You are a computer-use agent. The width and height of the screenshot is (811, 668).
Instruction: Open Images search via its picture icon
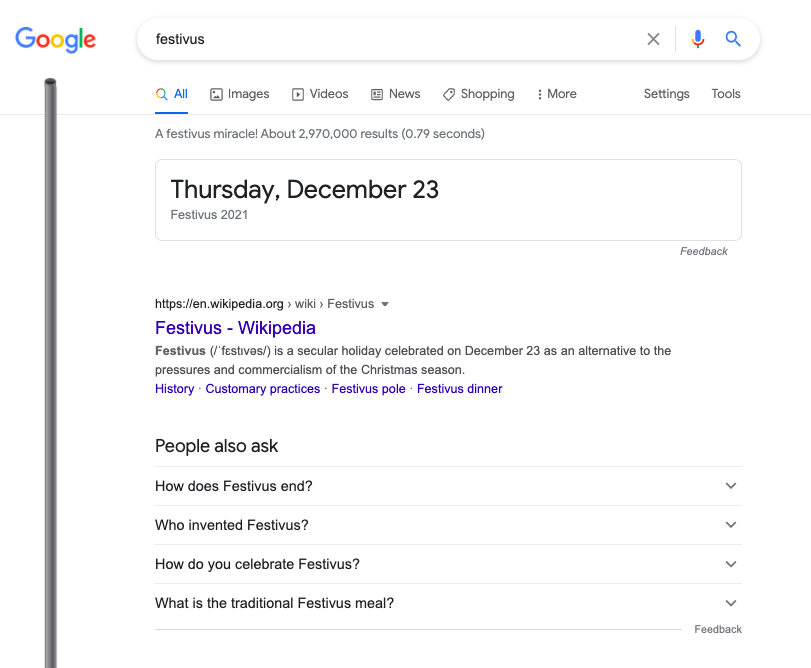[x=215, y=93]
